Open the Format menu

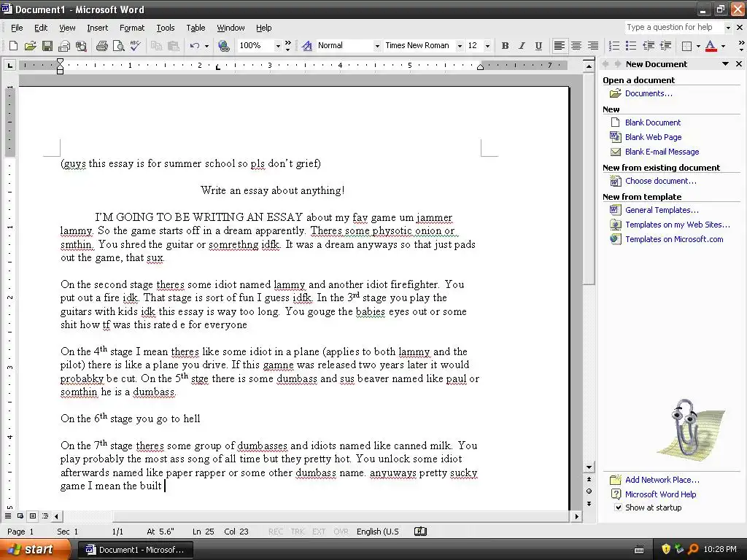click(x=132, y=28)
